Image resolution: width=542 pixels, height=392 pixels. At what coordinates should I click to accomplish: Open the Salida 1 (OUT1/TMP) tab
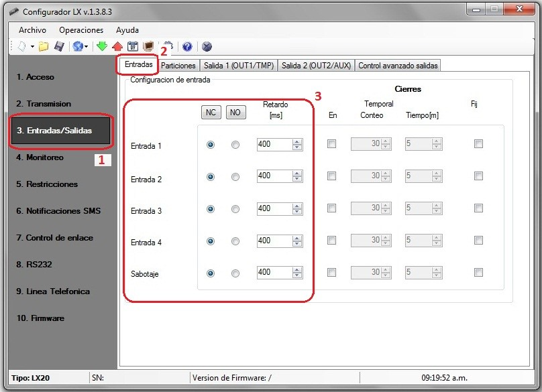(x=239, y=65)
